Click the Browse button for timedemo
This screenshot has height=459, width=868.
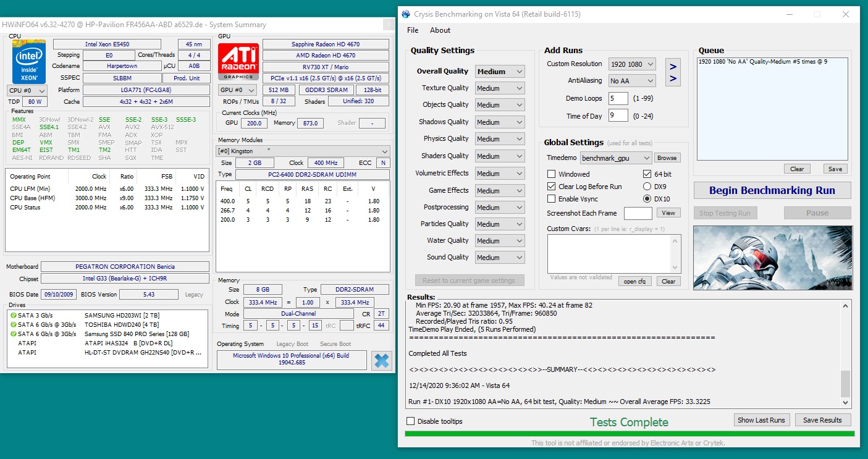[x=667, y=158]
